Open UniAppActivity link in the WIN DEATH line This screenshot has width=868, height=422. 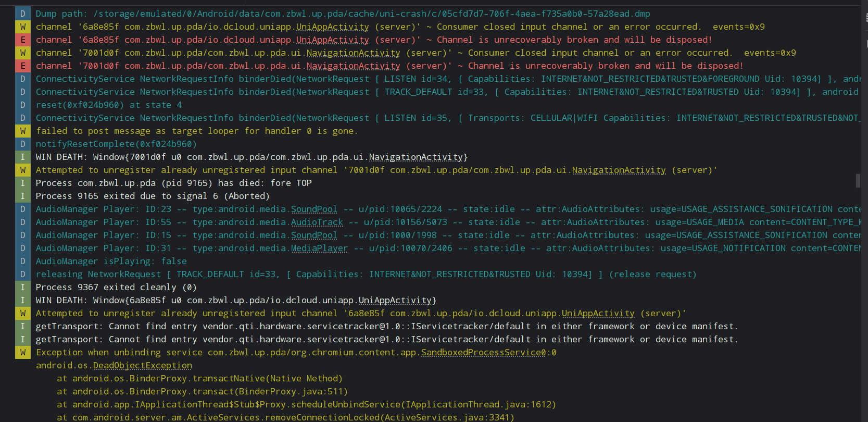395,300
